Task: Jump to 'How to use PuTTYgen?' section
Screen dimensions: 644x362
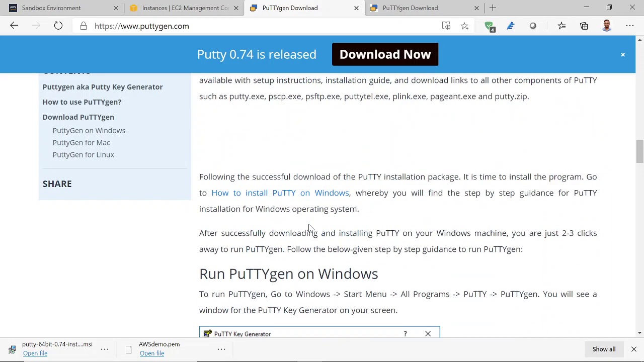Action: (82, 102)
